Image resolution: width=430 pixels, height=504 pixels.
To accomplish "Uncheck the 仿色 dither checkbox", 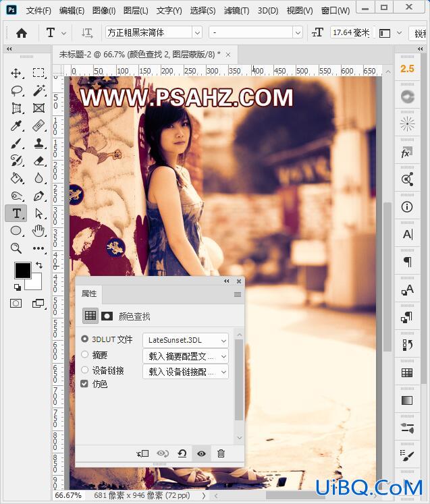I will [84, 383].
